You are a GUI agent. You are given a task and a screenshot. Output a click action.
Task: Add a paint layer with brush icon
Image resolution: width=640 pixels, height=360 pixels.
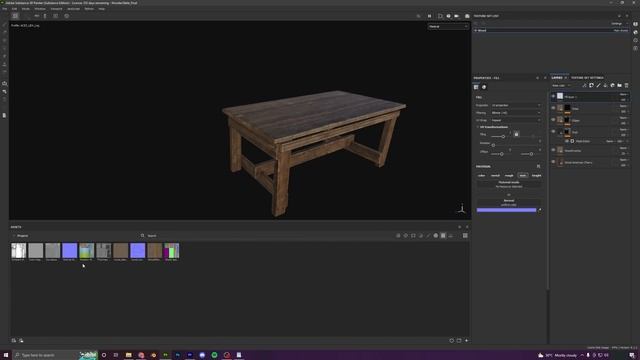point(598,86)
